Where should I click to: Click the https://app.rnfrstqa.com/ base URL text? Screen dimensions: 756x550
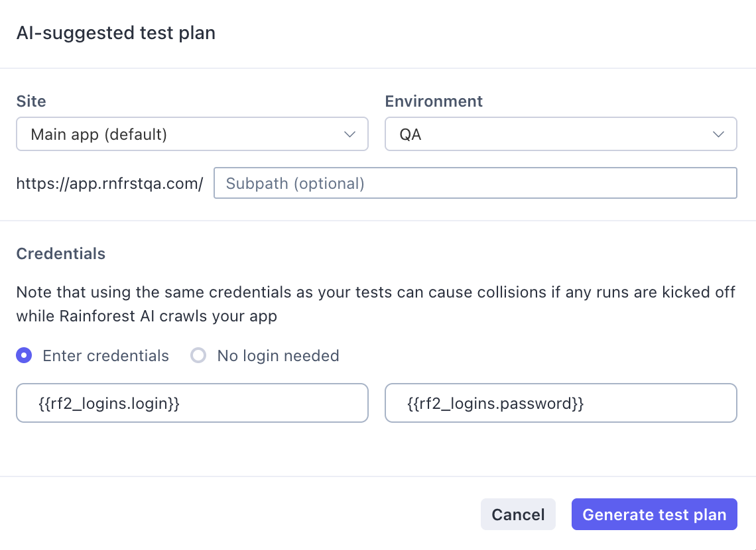tap(109, 184)
